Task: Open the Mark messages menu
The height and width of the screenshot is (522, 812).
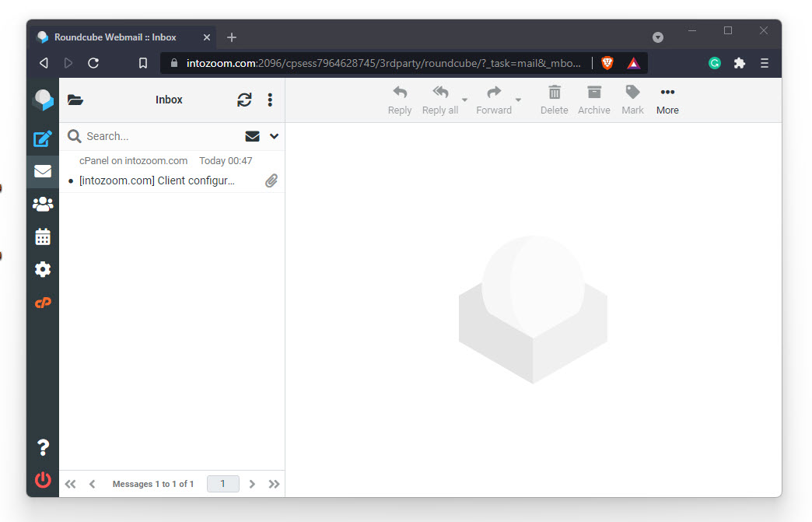Action: click(632, 100)
